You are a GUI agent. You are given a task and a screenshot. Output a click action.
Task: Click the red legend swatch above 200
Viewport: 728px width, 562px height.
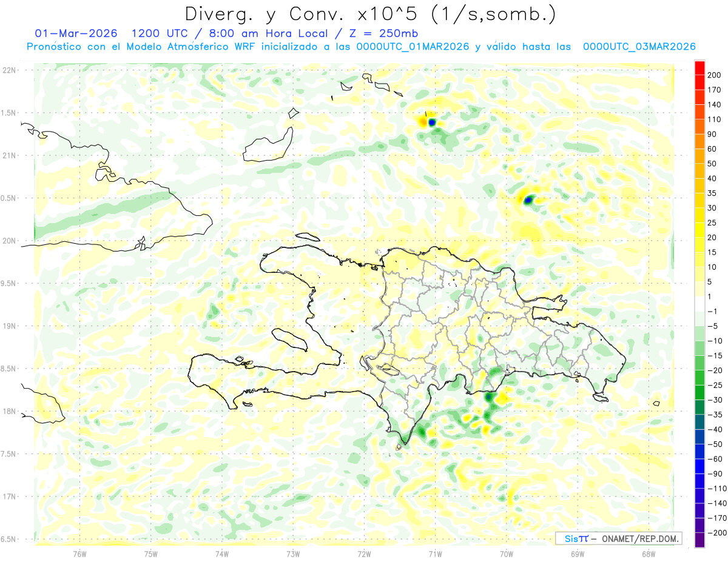tap(699, 67)
